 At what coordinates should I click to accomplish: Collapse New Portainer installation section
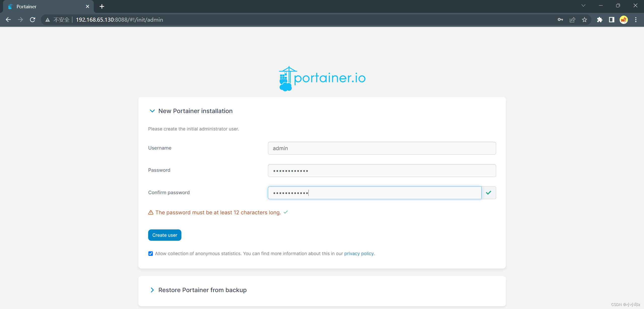tap(152, 111)
